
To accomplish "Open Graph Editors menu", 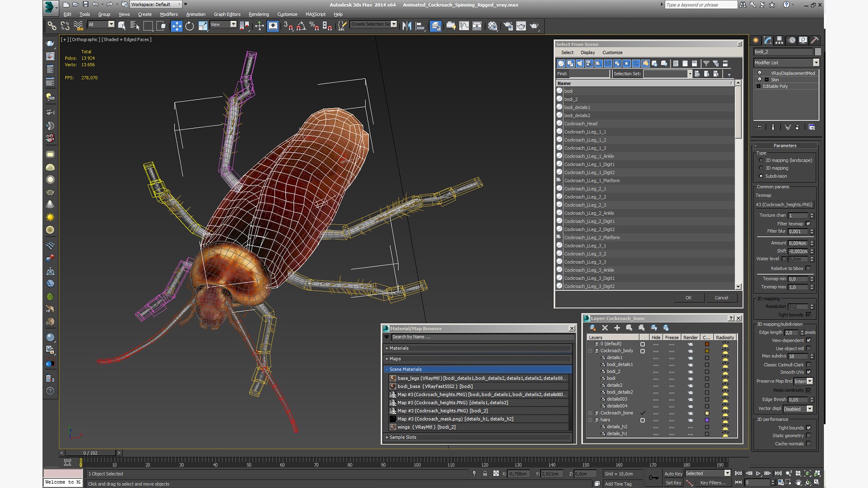I will pos(227,14).
